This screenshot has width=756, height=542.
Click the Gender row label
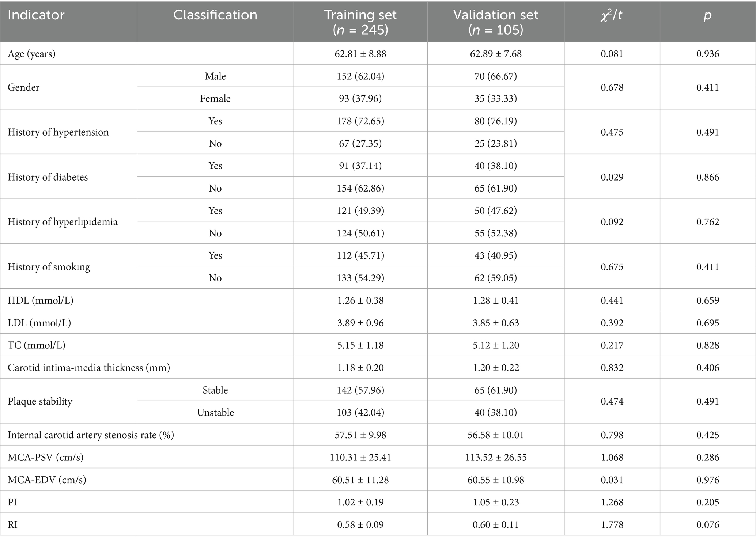pos(23,87)
